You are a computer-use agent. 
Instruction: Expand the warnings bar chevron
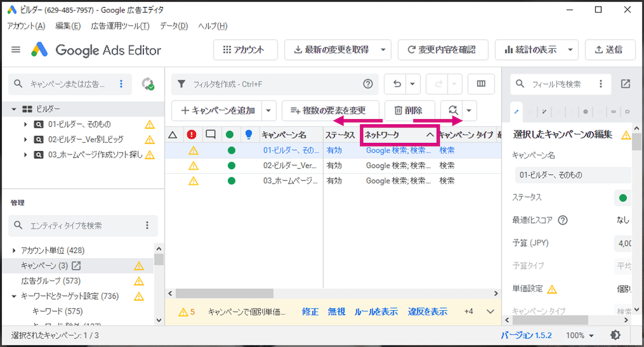point(490,312)
